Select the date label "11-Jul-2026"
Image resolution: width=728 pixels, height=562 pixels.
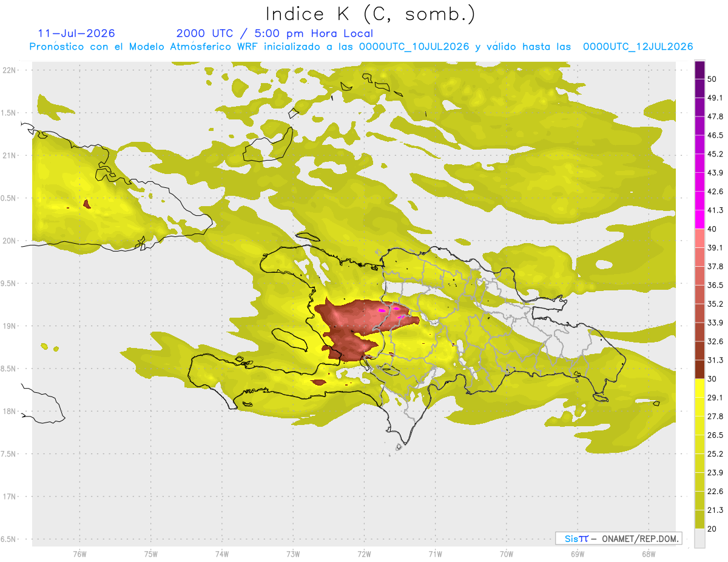(x=76, y=33)
